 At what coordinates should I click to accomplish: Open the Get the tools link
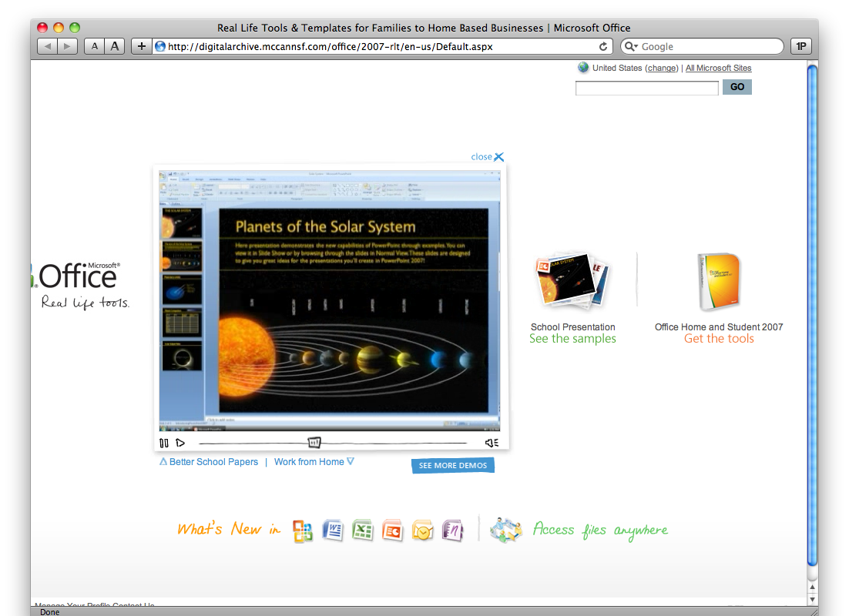point(719,339)
